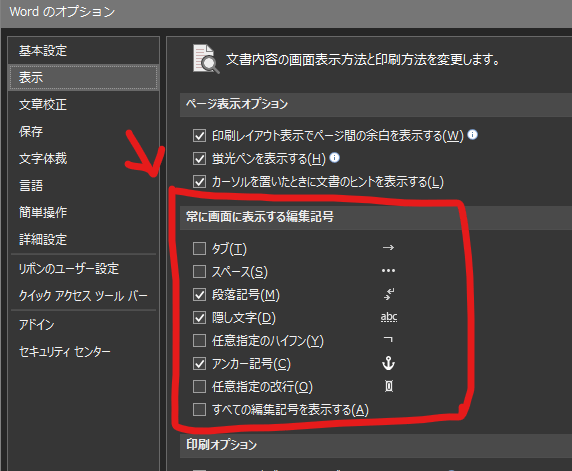The height and width of the screenshot is (471, 572).
Task: Click the 常に画面に表示する編集記号 section header
Action: pyautogui.click(x=376, y=217)
